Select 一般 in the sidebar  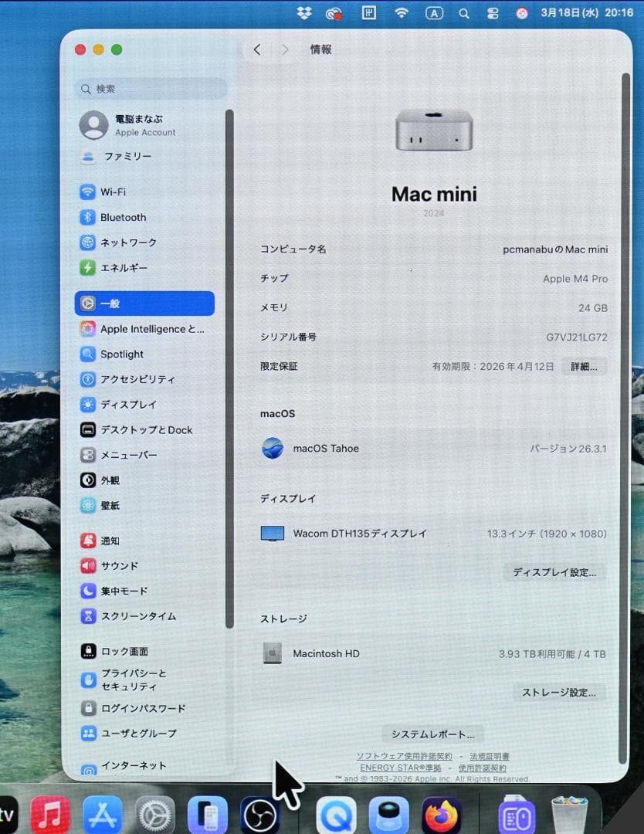[144, 303]
